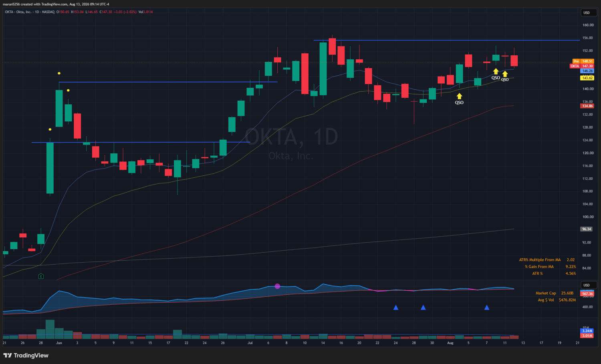
Task: Click the gray moving average label 96.34
Action: [587, 229]
